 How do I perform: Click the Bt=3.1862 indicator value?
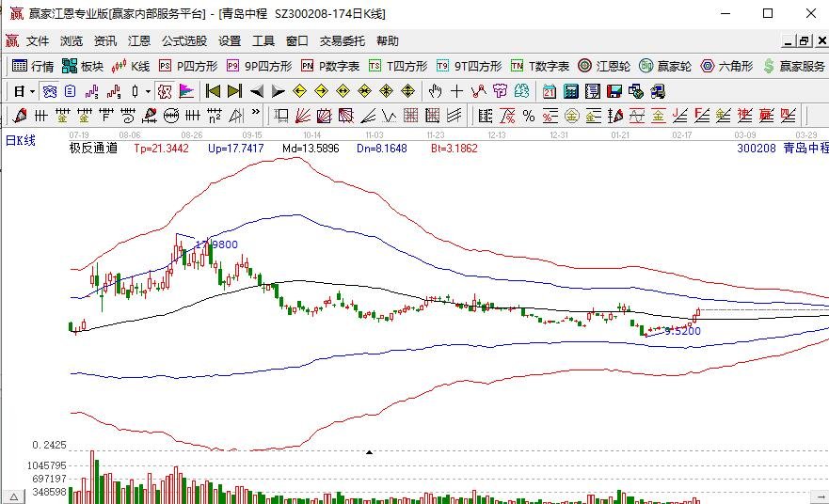coord(454,149)
